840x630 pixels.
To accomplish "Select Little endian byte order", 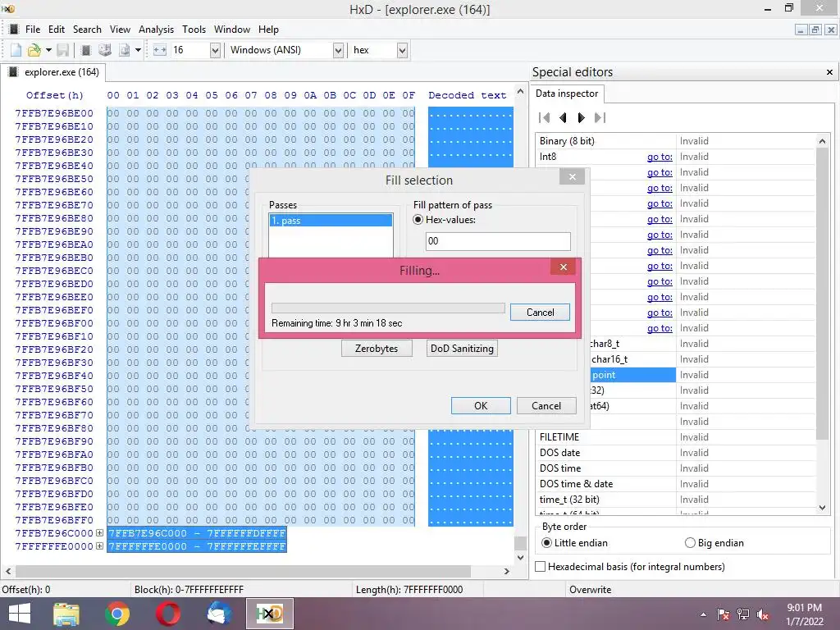I will pos(546,543).
